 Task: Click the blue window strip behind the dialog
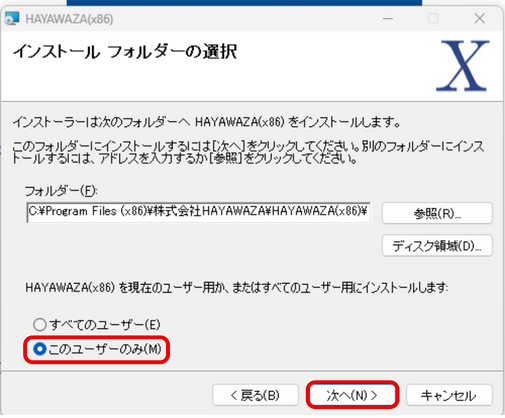pos(244,3)
